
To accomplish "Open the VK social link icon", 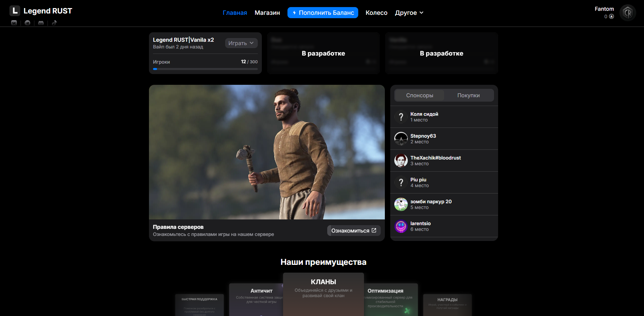I will (x=14, y=23).
